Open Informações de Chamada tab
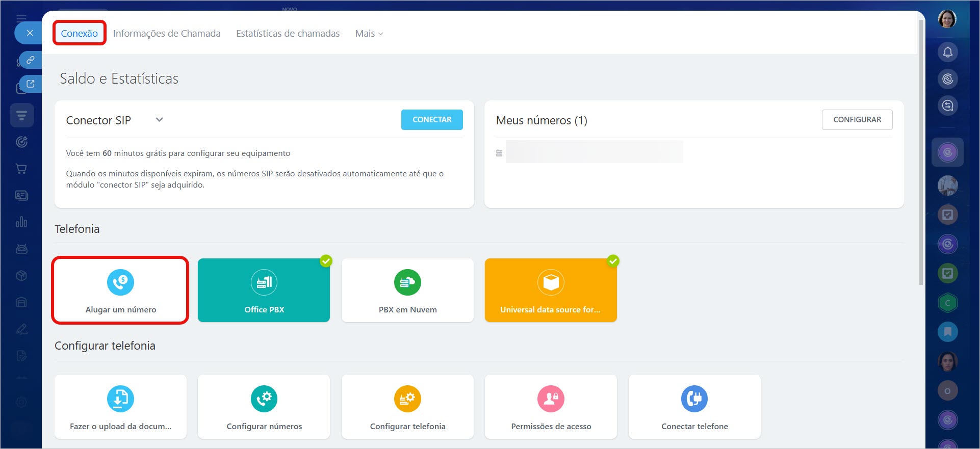Screen dimensions: 980x449 pos(167,34)
